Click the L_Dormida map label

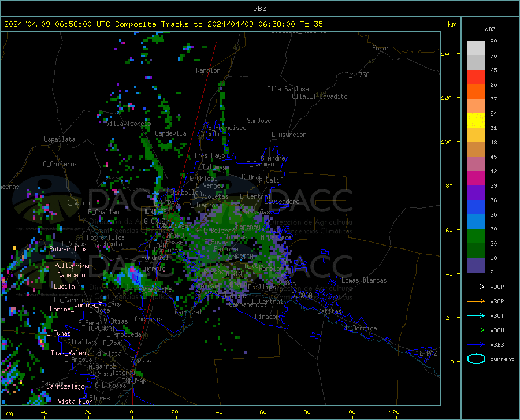coord(361,328)
